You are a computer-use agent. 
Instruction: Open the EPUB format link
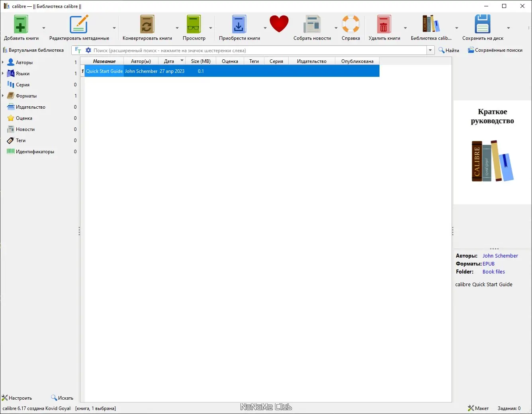[489, 264]
